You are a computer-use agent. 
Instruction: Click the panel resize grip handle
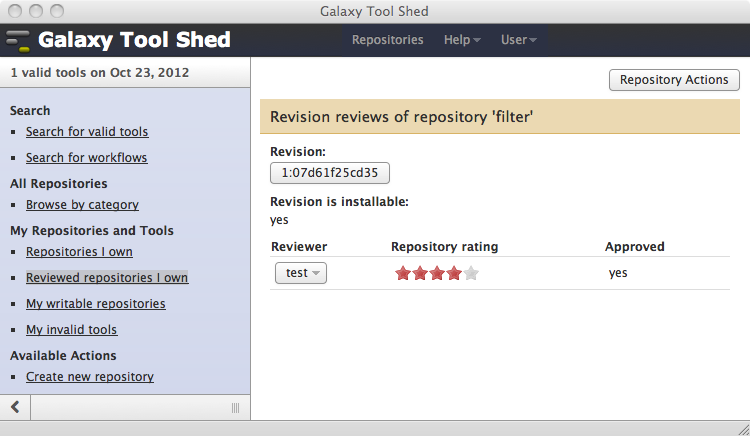coord(235,408)
